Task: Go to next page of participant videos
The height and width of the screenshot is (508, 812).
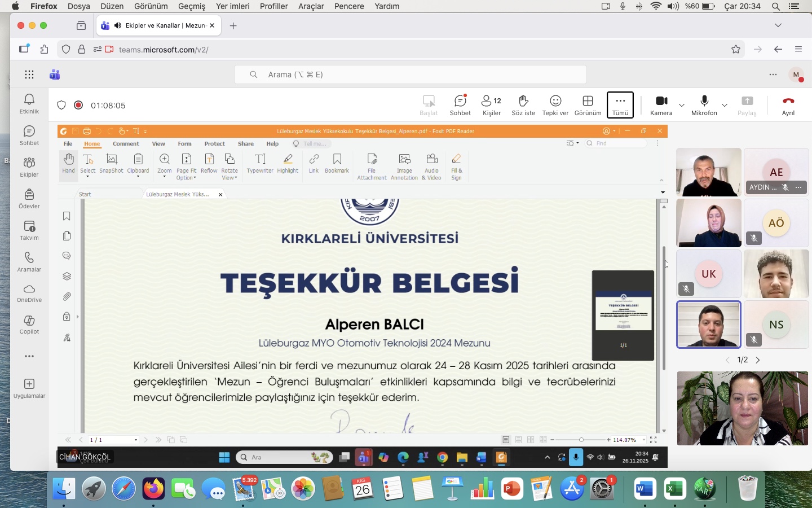Action: pyautogui.click(x=757, y=360)
